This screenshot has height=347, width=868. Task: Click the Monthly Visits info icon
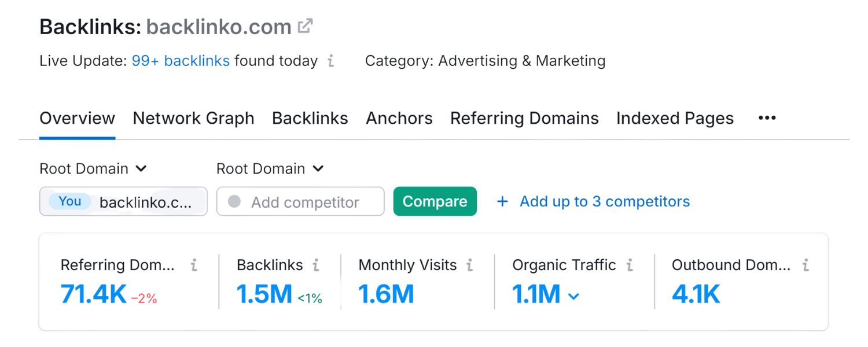point(470,265)
